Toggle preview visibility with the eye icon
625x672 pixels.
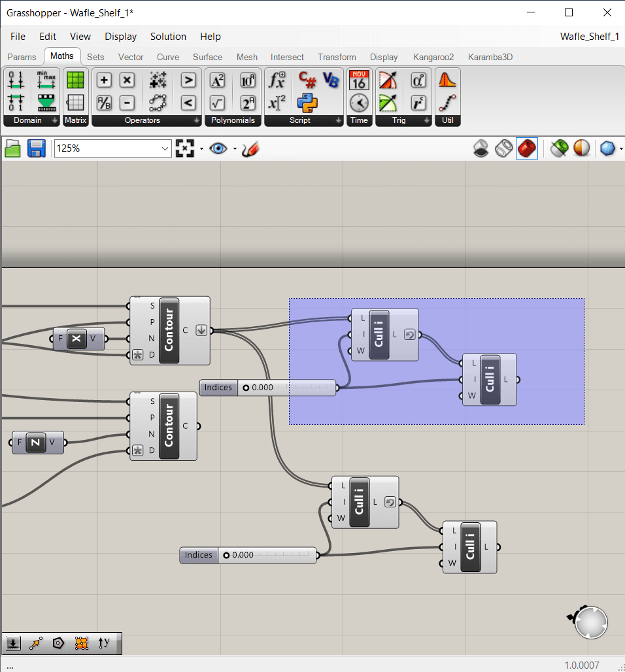(218, 148)
